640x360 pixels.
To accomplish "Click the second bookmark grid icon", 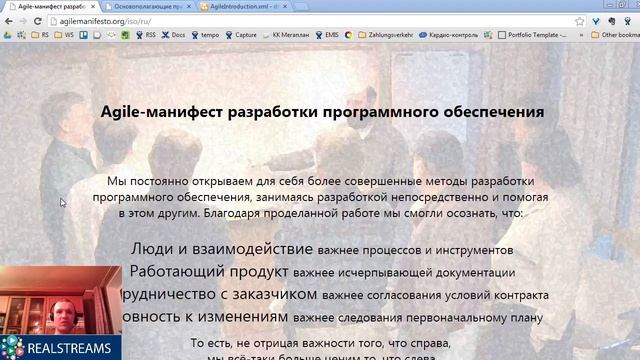I will (21, 36).
